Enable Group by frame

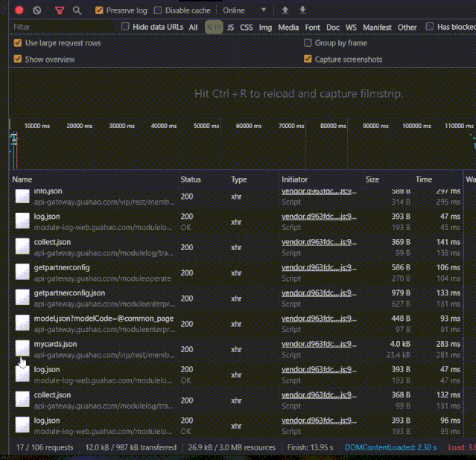[308, 42]
